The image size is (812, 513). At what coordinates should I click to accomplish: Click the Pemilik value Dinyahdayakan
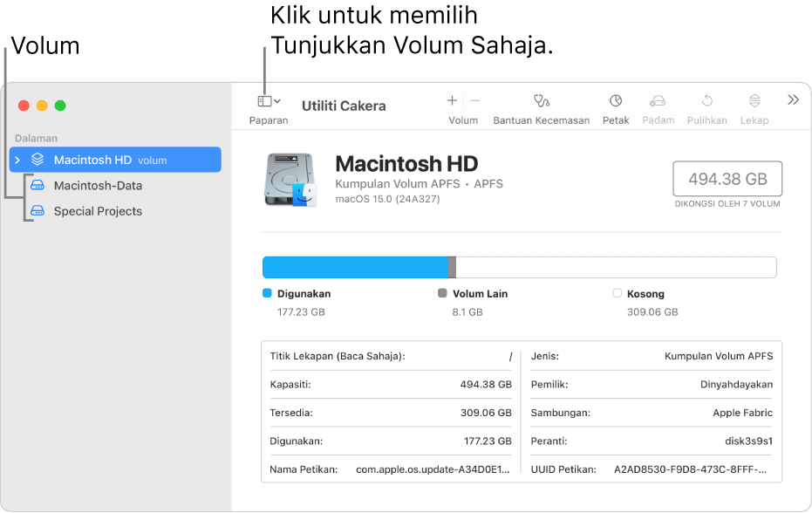736,385
